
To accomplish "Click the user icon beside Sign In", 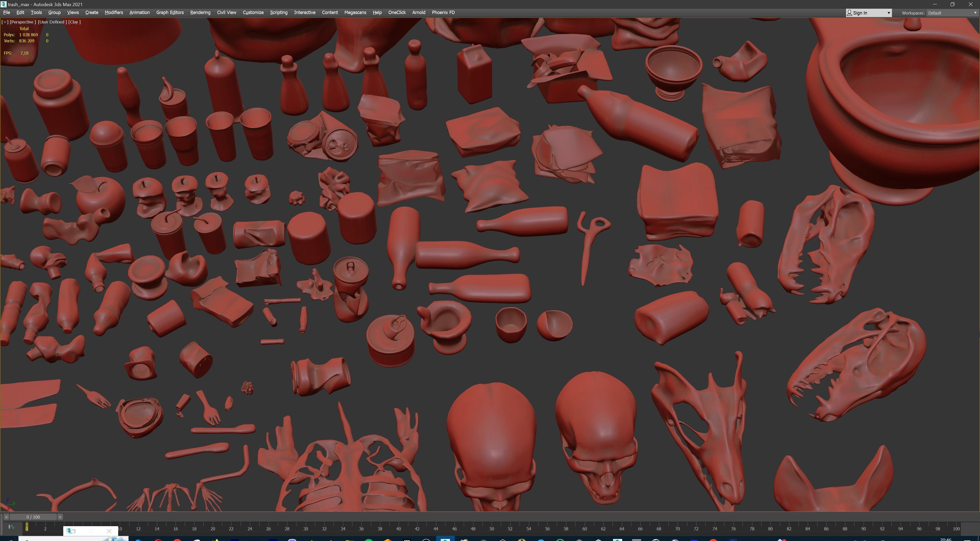I will pos(849,13).
